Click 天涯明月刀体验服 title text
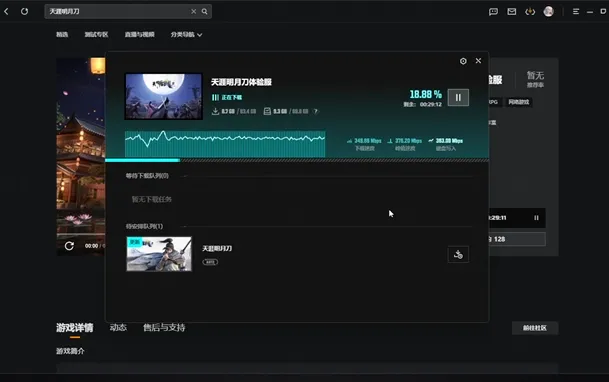 [241, 82]
